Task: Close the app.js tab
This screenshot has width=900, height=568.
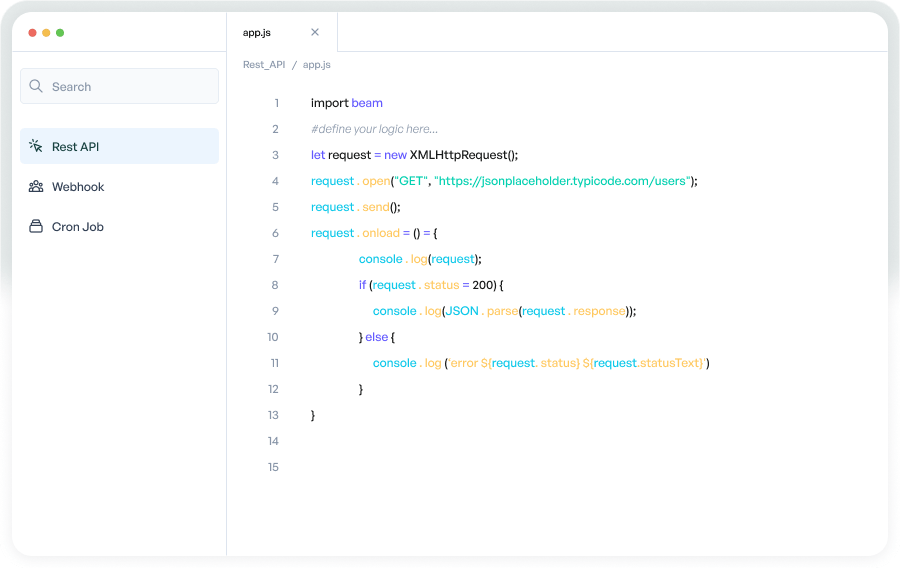Action: pyautogui.click(x=315, y=32)
